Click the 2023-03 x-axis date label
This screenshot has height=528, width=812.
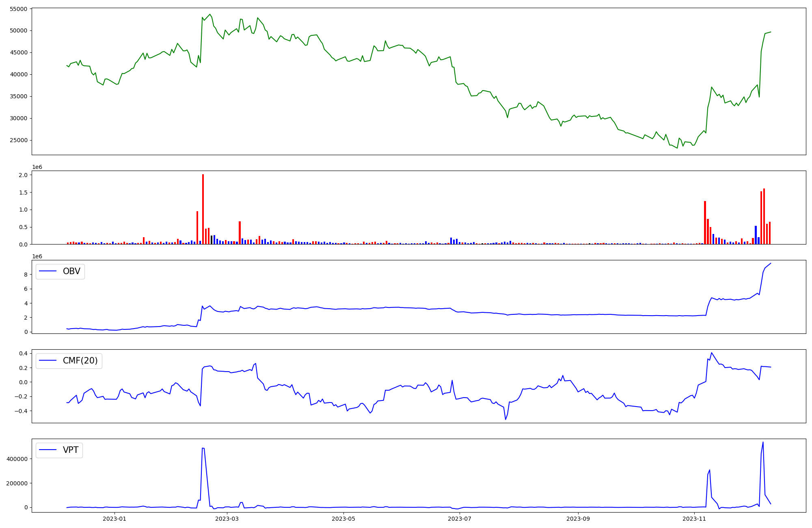click(227, 519)
